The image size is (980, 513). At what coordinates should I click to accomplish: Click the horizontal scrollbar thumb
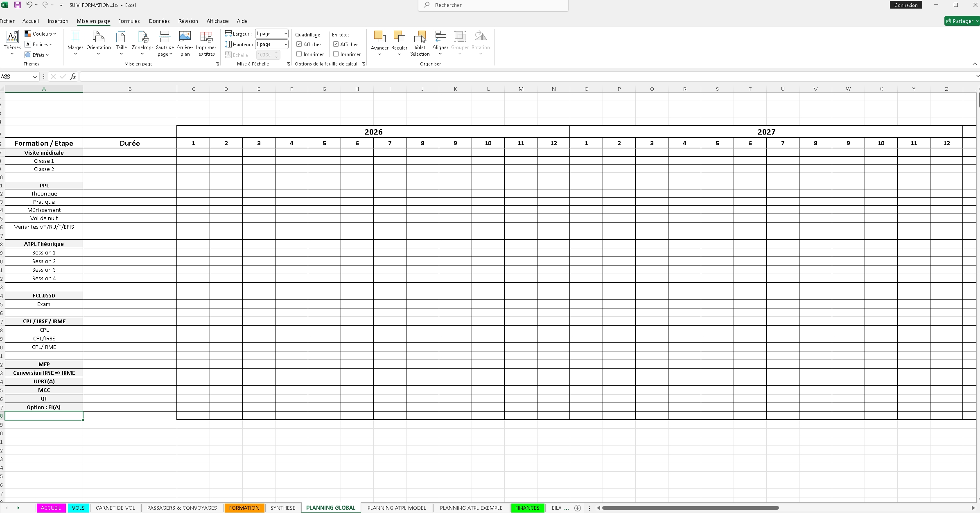point(690,508)
